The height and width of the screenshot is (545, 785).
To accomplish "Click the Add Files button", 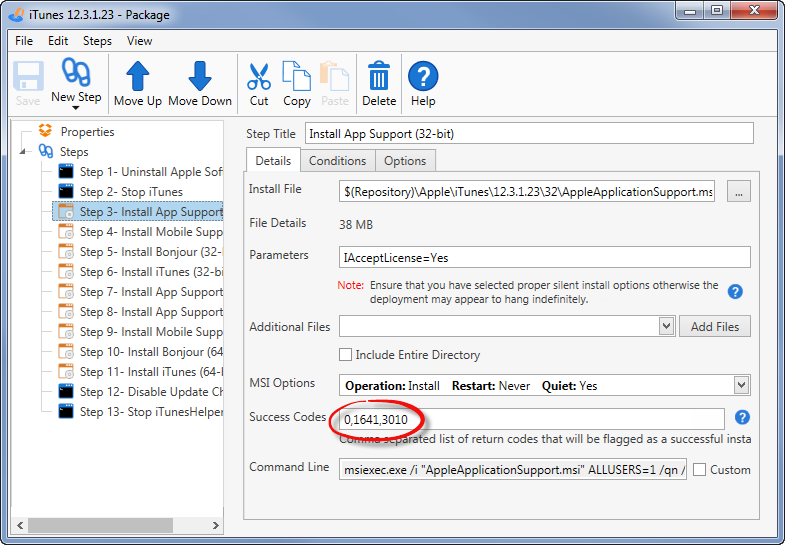I will pyautogui.click(x=714, y=326).
